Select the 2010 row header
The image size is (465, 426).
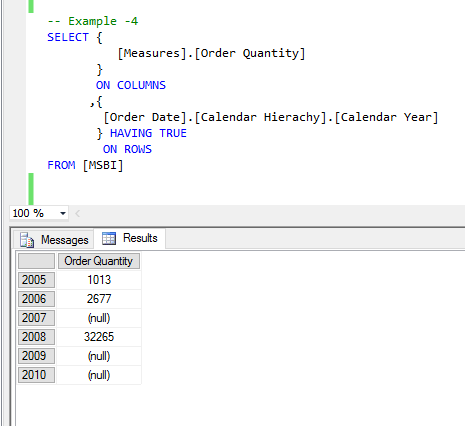click(36, 375)
